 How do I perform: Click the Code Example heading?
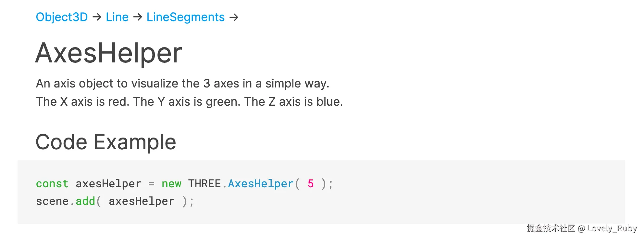(x=105, y=142)
